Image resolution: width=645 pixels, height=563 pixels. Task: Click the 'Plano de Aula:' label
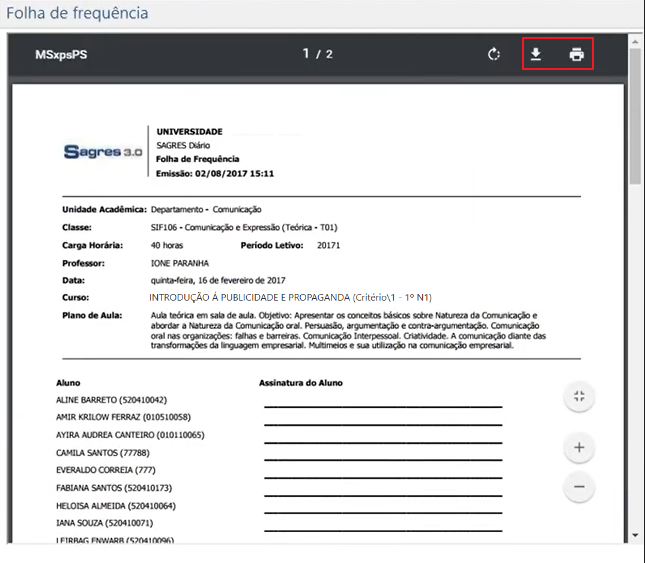(92, 315)
